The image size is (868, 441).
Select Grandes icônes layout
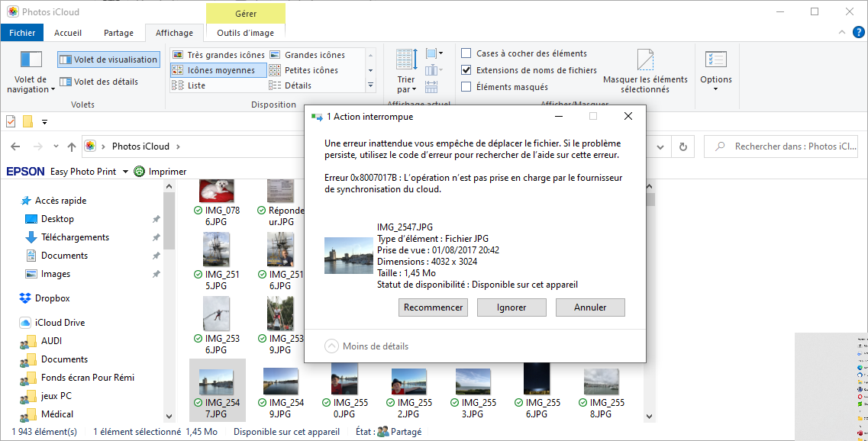[307, 55]
